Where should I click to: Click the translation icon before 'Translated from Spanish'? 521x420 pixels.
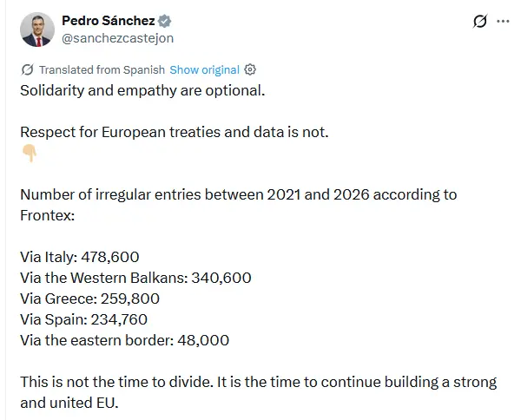[27, 69]
